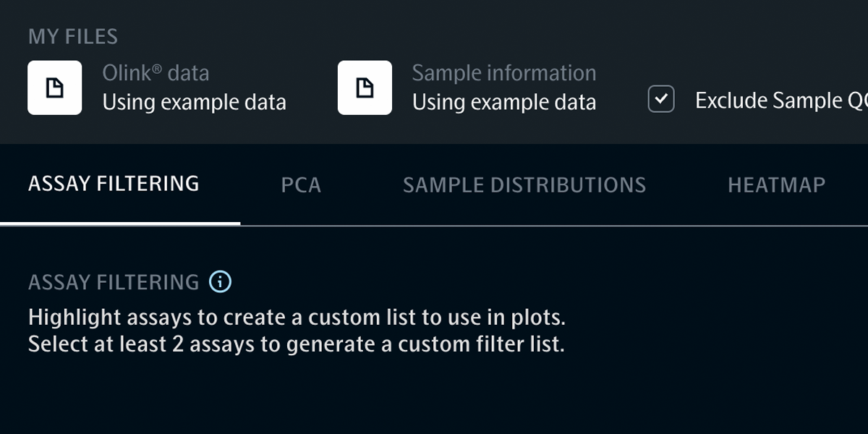Click the Exclude Sample QC label text
The height and width of the screenshot is (434, 868).
pyautogui.click(x=781, y=101)
